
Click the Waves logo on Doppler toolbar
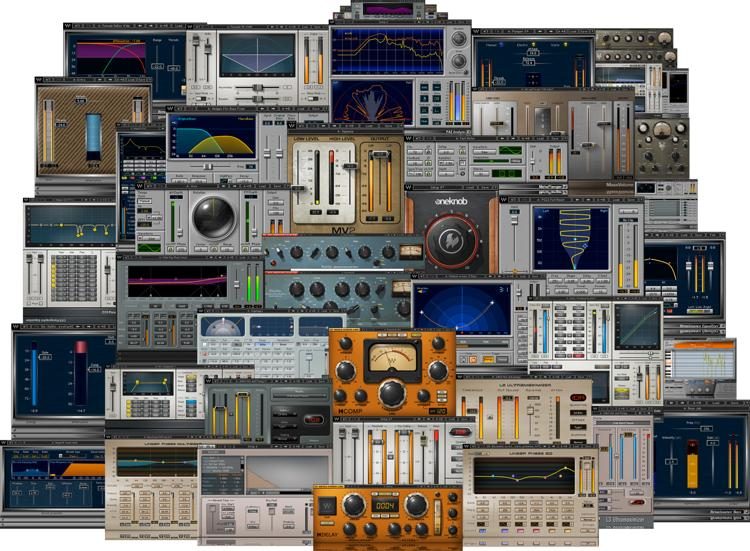click(415, 276)
